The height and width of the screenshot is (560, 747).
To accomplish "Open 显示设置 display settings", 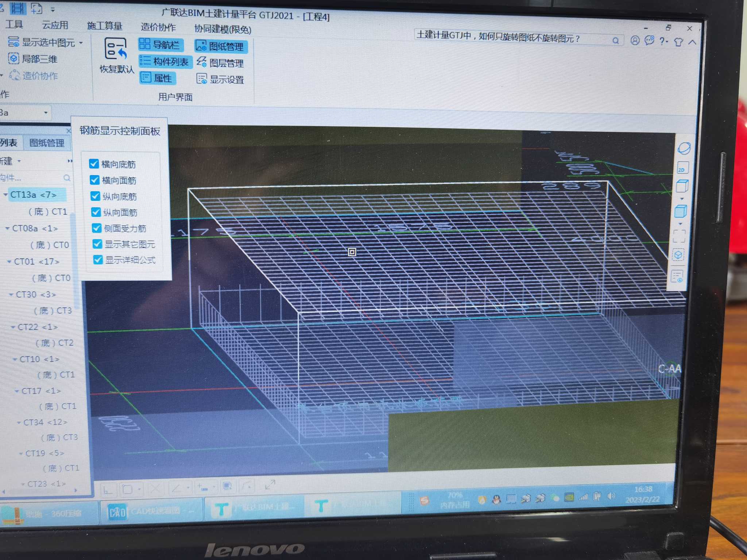I will tap(220, 79).
